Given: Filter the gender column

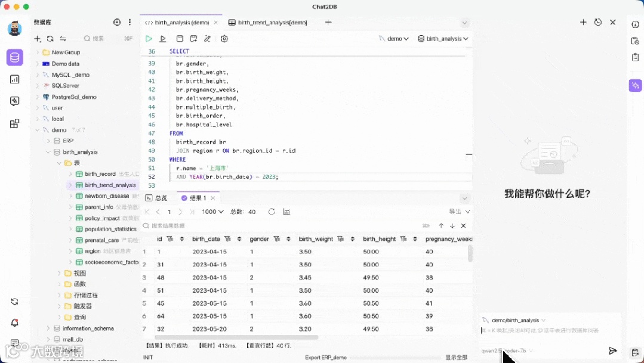Looking at the screenshot, I should tap(276, 238).
